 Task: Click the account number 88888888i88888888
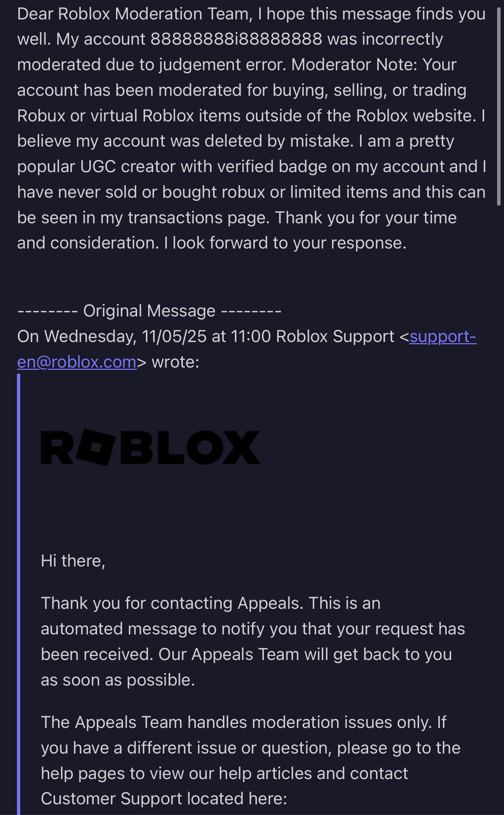[x=236, y=39]
